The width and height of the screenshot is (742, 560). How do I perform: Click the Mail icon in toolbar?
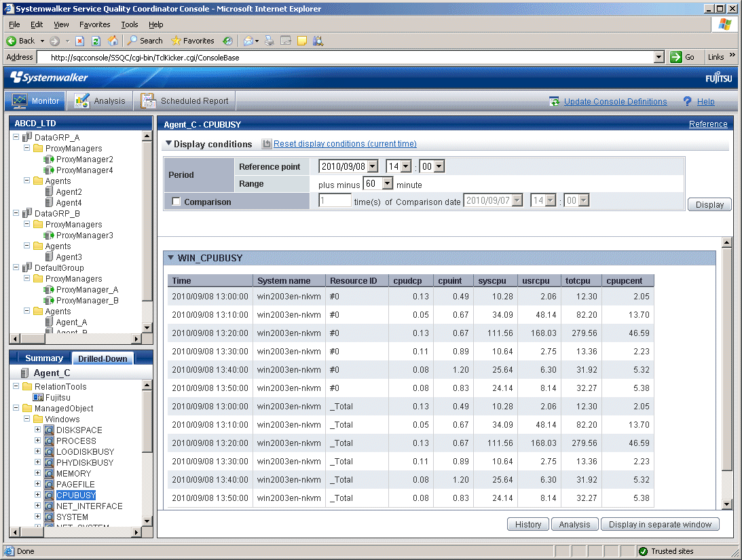248,41
